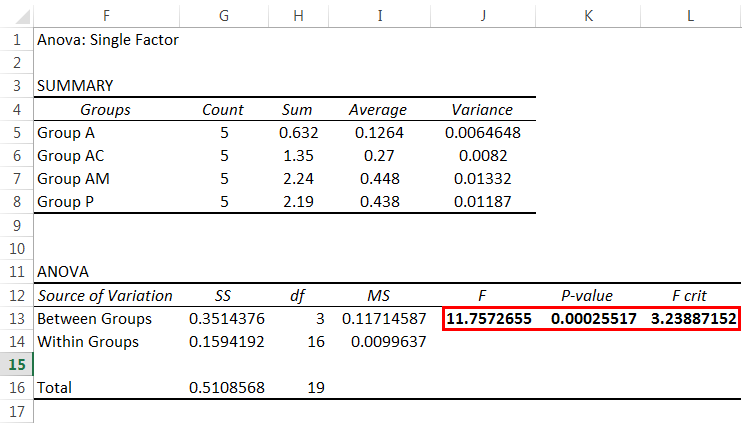
Task: Click the 'SS' header cell
Action: click(223, 296)
